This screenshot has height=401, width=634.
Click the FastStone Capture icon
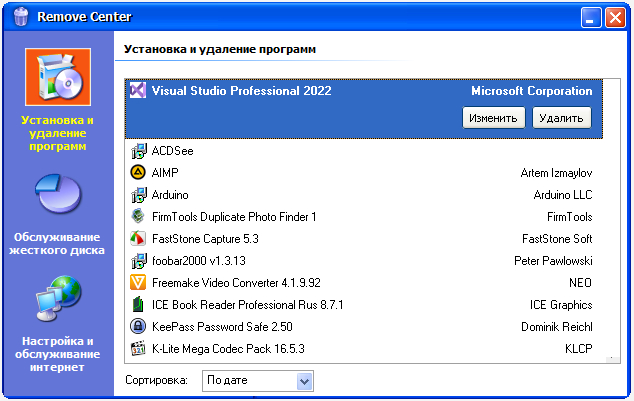pyautogui.click(x=138, y=238)
